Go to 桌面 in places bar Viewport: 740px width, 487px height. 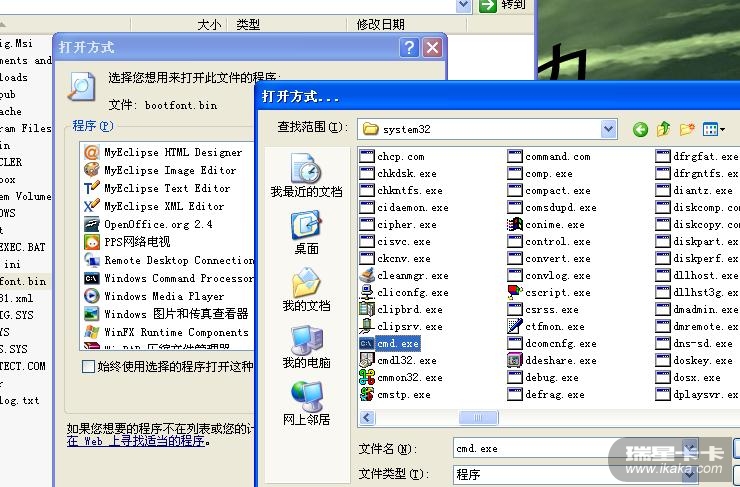click(306, 233)
